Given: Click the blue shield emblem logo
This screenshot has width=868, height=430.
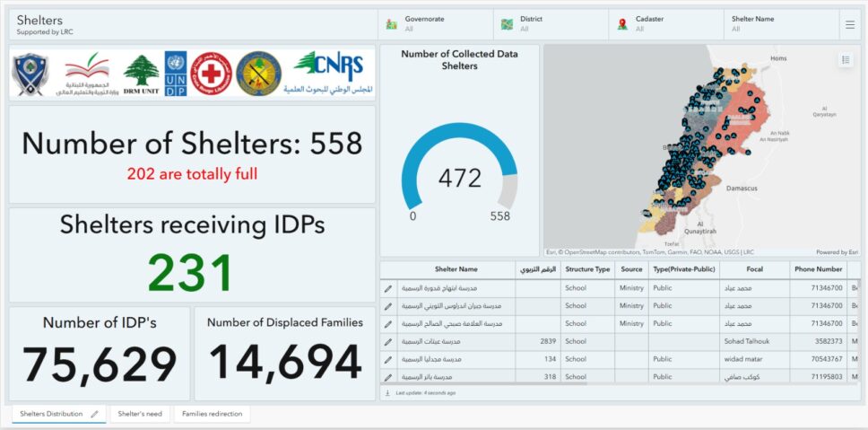Looking at the screenshot, I should tap(30, 75).
